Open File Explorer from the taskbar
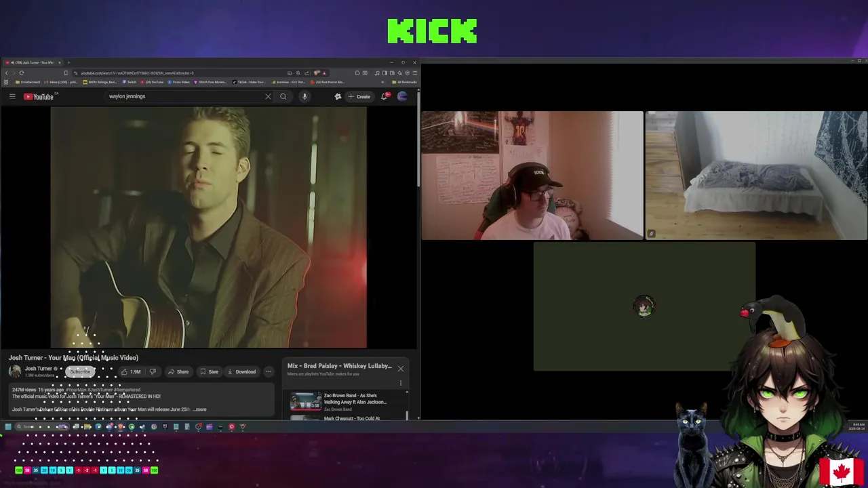The width and height of the screenshot is (868, 488). (87, 427)
